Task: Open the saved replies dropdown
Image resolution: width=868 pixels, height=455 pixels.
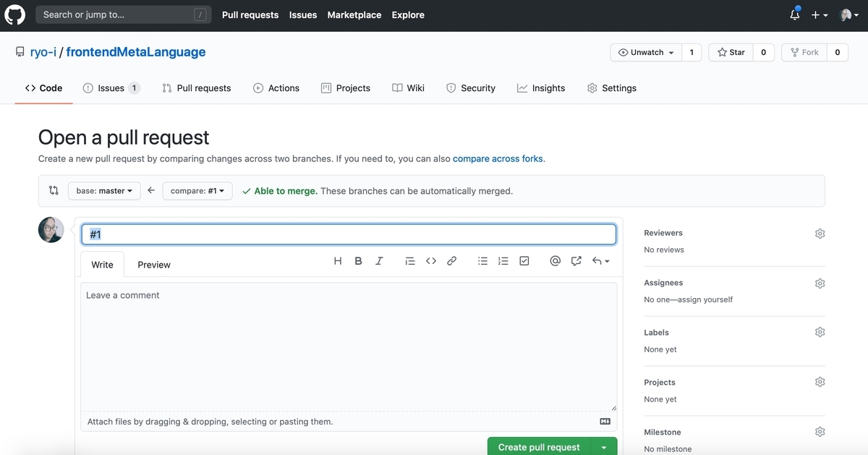Action: [x=600, y=261]
